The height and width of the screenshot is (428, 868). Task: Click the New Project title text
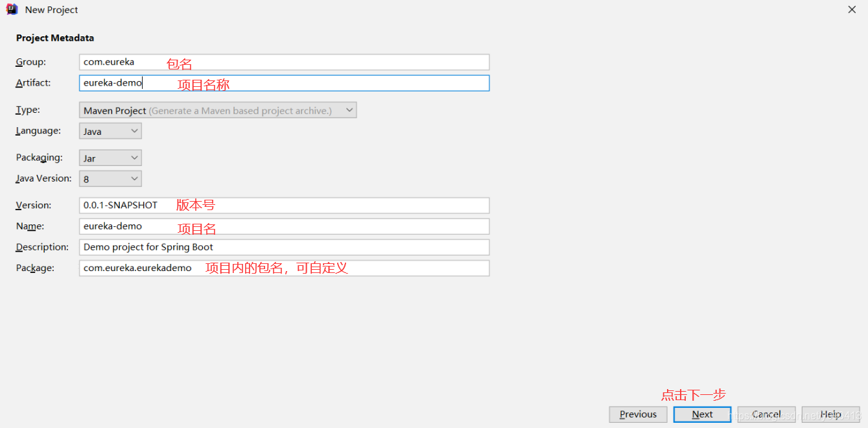coord(52,10)
